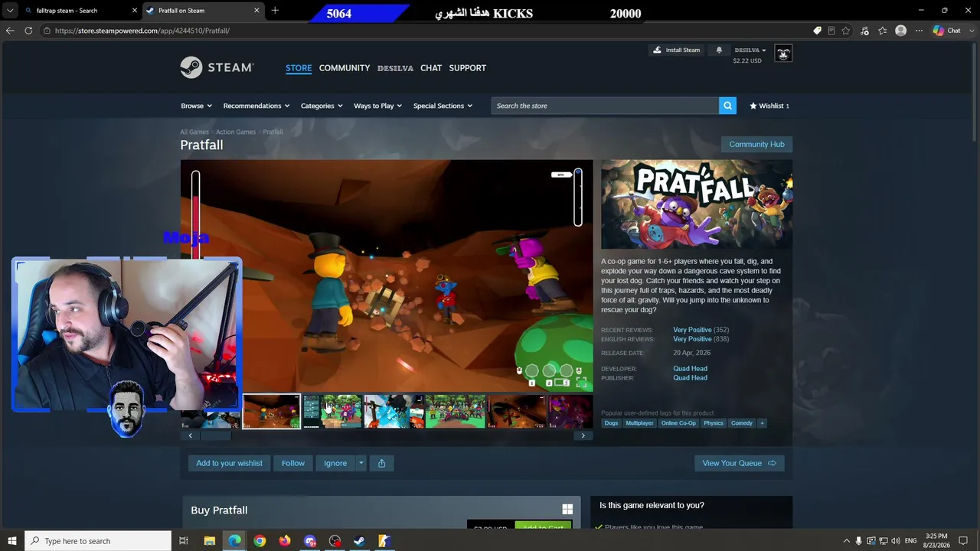Expand the Recommendations dropdown menu
The width and height of the screenshot is (980, 551).
pyautogui.click(x=256, y=106)
